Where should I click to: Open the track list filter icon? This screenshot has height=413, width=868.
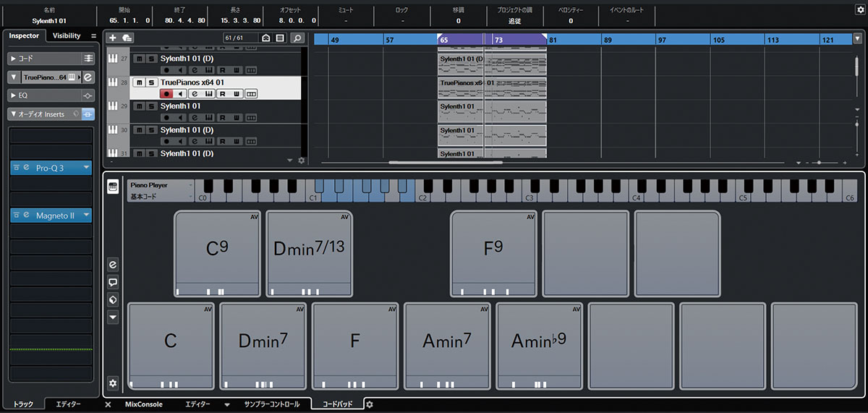280,38
